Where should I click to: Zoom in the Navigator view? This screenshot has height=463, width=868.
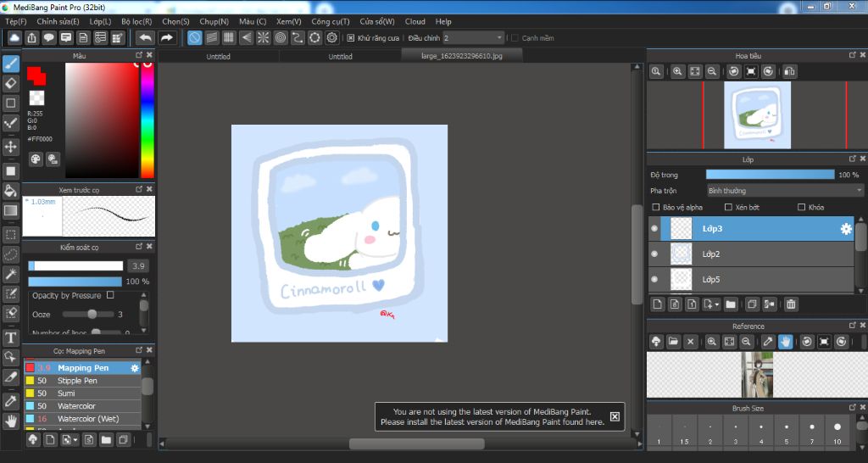pos(677,71)
